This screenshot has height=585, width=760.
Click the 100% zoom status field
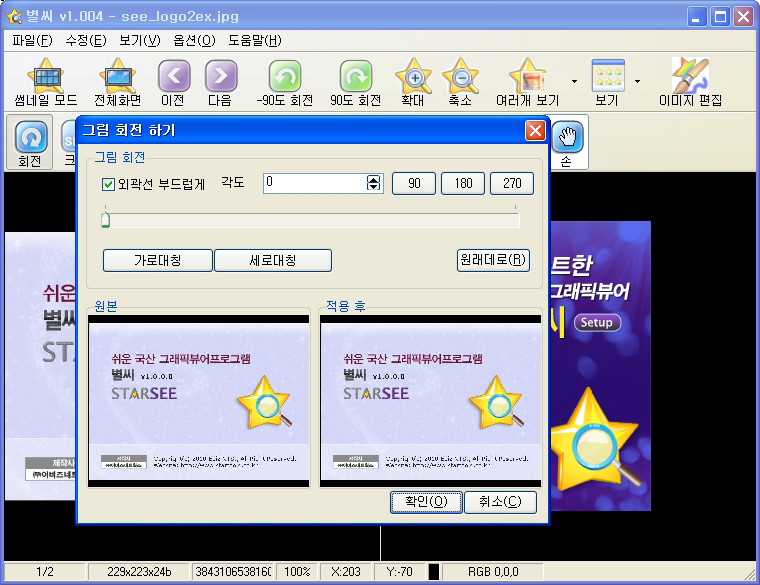(297, 572)
